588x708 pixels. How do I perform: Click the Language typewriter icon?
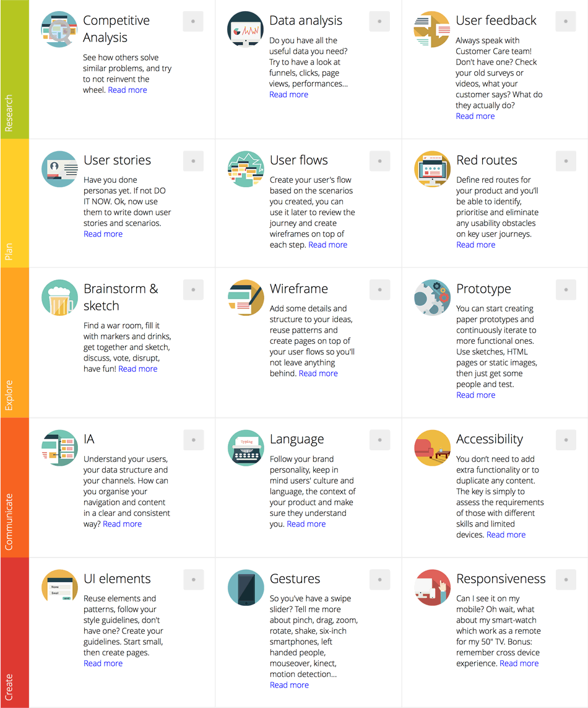click(x=246, y=448)
